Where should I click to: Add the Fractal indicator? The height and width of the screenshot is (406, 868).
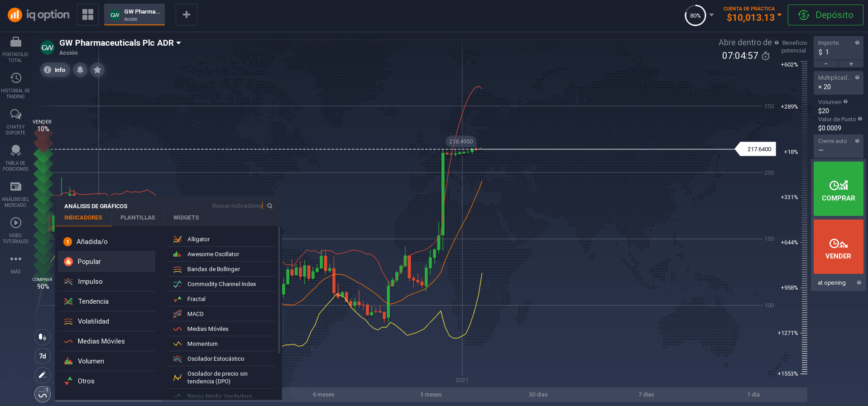pyautogui.click(x=222, y=299)
